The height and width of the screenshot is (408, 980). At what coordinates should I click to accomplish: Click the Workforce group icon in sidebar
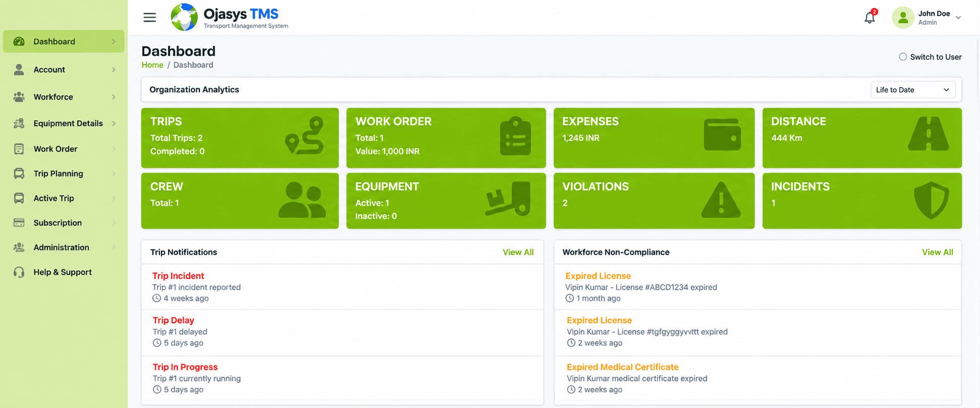click(19, 97)
